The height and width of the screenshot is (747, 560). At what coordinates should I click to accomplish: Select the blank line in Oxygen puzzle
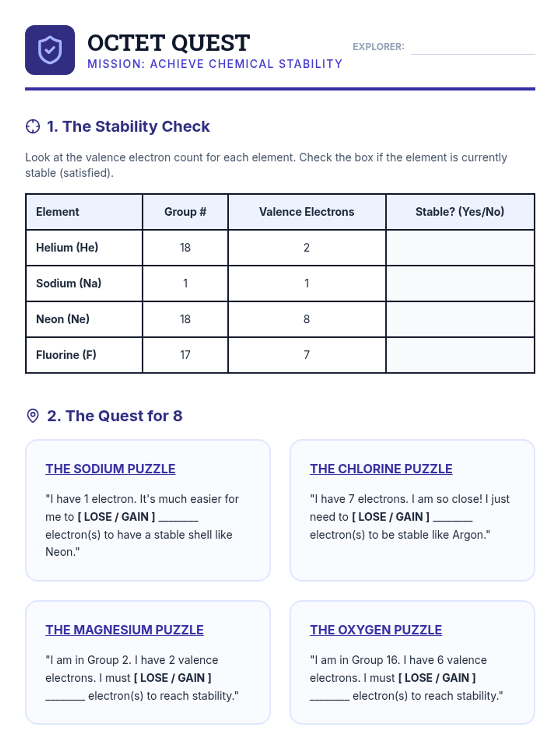pyautogui.click(x=329, y=698)
